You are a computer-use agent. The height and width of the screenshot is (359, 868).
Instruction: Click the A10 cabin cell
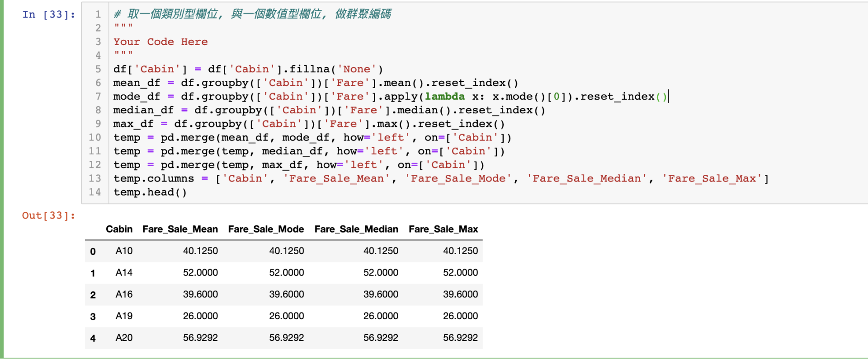pyautogui.click(x=124, y=251)
